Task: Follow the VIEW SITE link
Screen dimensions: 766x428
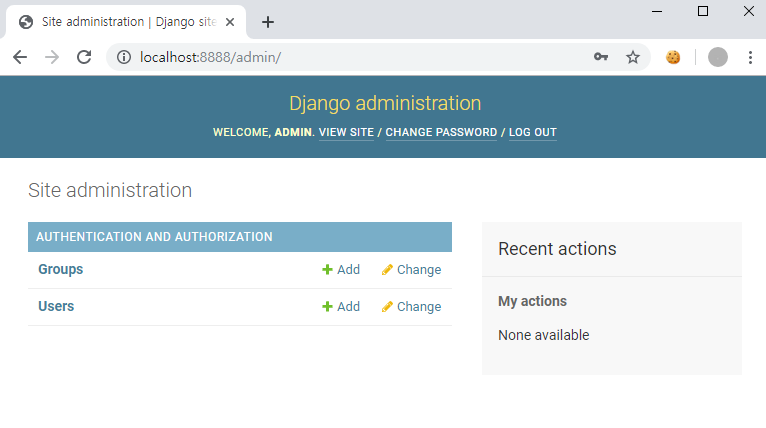Action: [346, 132]
